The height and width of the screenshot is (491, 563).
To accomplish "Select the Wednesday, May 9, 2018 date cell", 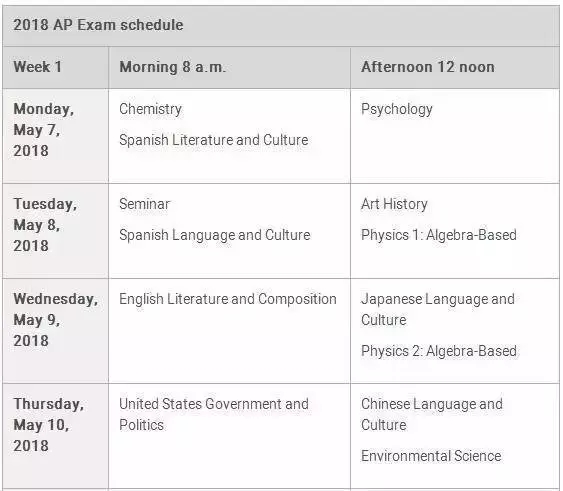I will [x=55, y=331].
